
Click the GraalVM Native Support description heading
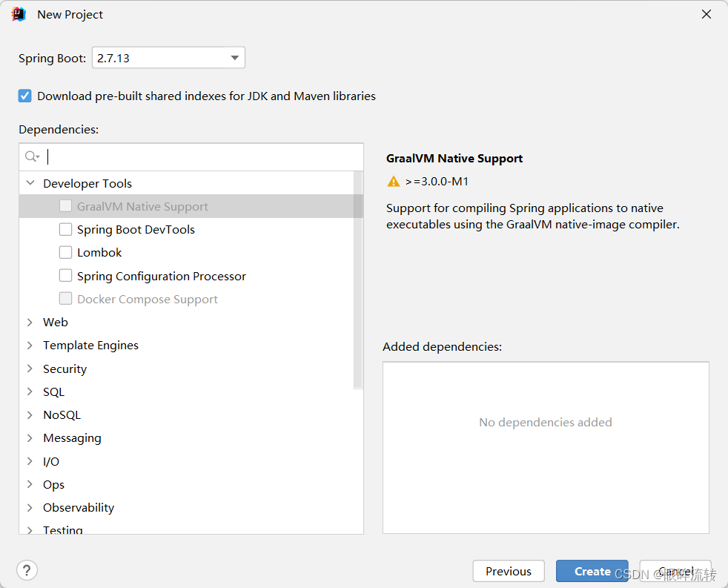[x=454, y=159]
